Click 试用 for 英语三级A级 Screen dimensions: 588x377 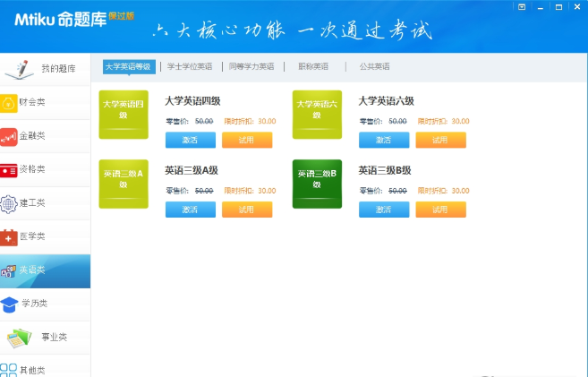tap(247, 210)
